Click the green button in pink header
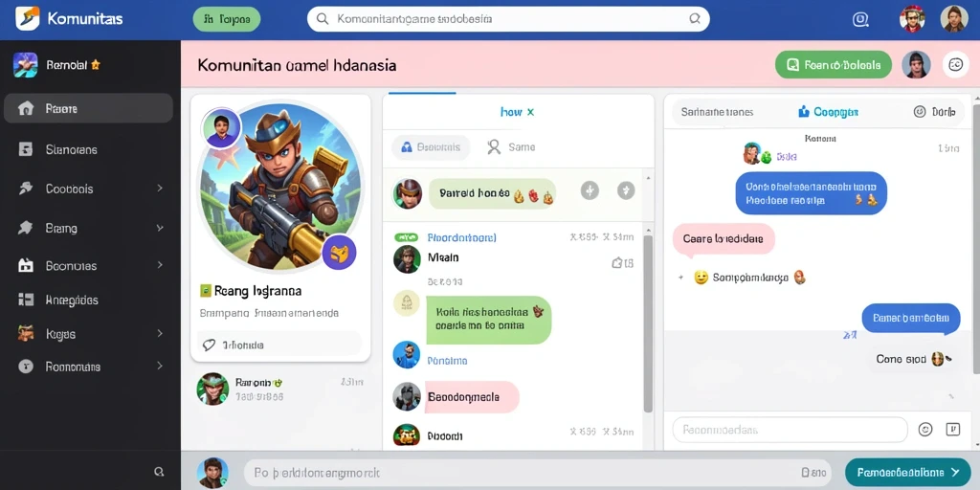Image resolution: width=980 pixels, height=490 pixels. click(x=834, y=64)
